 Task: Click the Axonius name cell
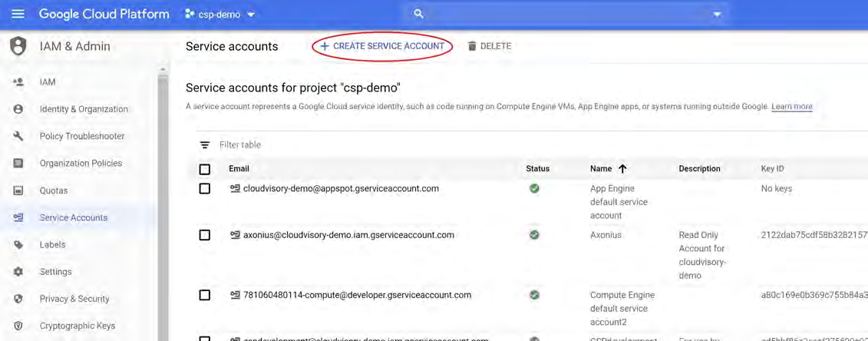point(606,235)
